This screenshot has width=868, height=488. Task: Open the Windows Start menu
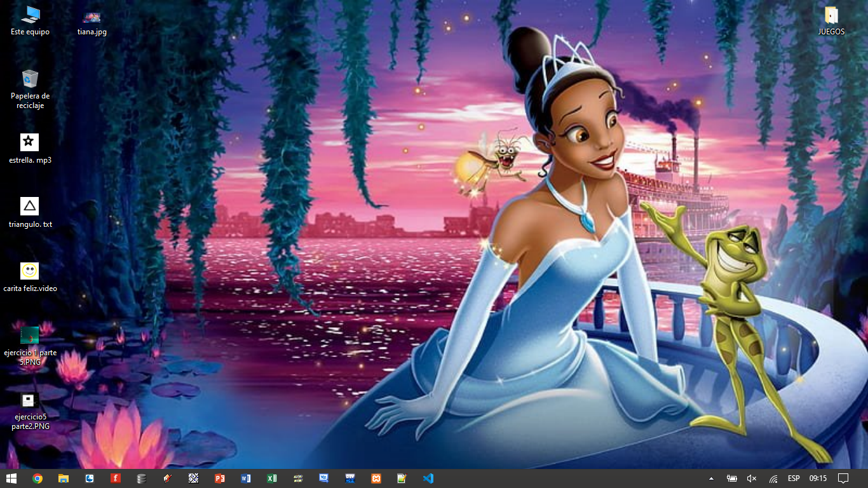pos(11,478)
